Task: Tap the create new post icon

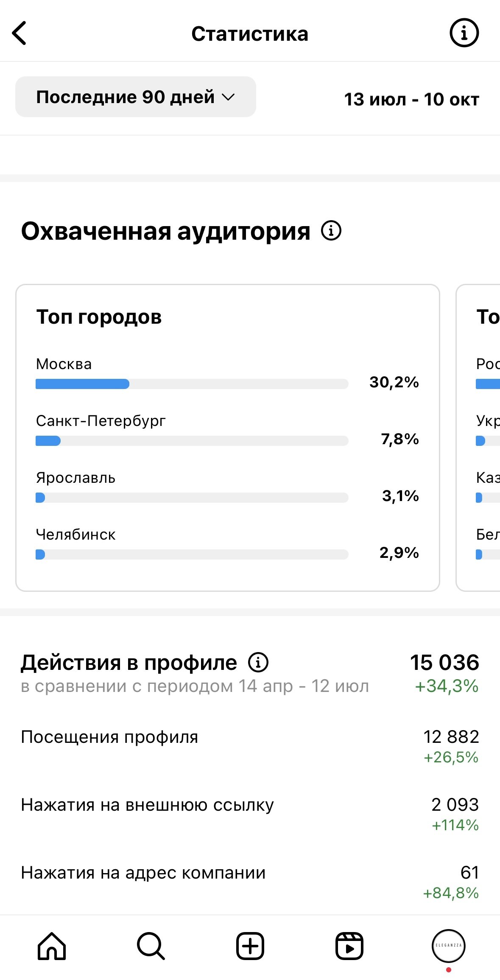Action: point(250,946)
